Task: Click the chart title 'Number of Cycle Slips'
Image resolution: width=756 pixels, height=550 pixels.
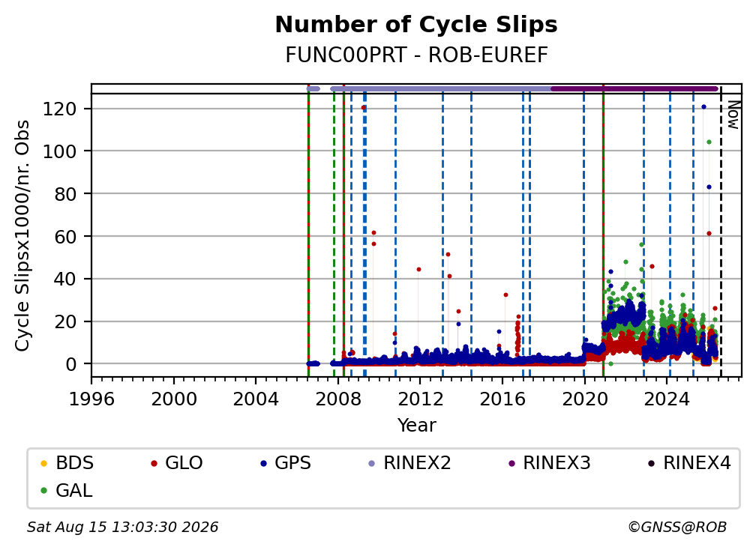Action: 416,25
